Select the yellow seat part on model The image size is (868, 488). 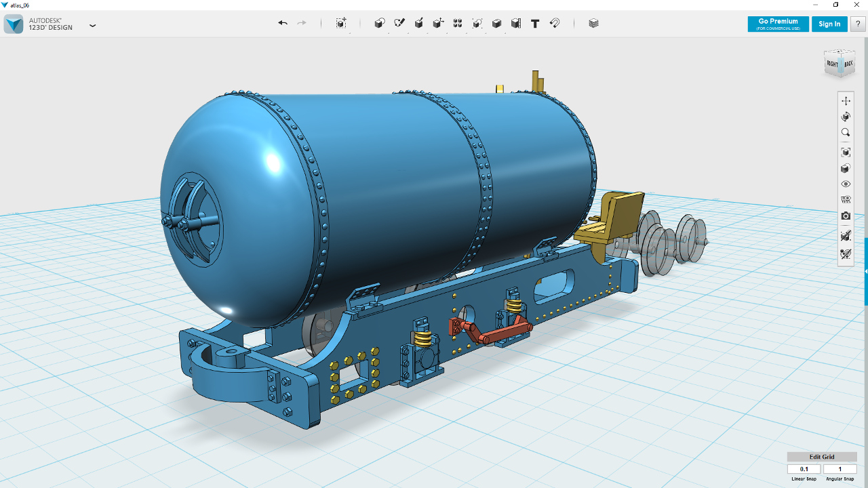click(x=609, y=220)
